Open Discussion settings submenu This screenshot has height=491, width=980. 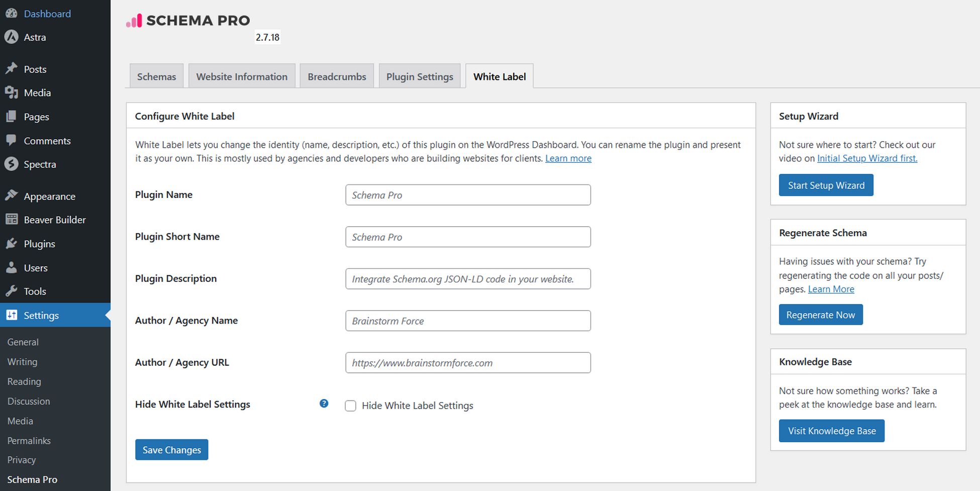(29, 401)
